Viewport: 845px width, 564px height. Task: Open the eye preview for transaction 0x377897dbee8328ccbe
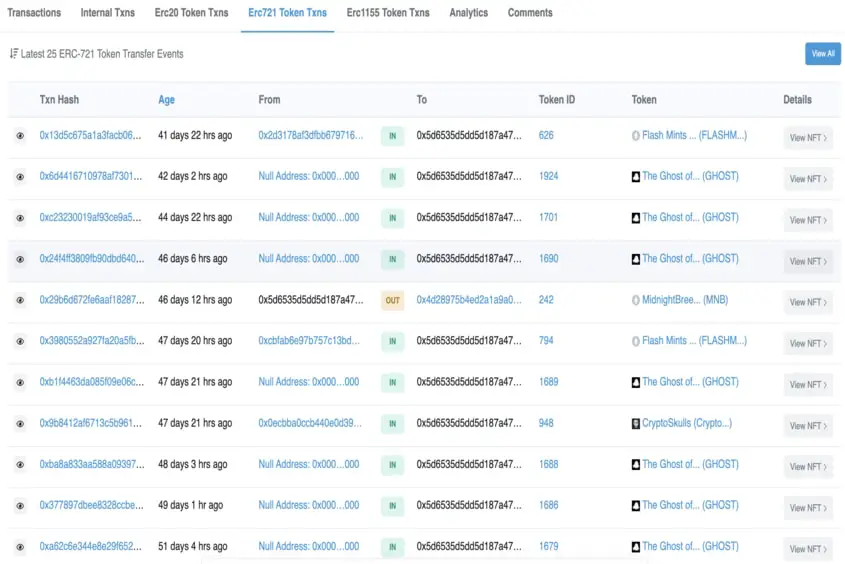[20, 506]
